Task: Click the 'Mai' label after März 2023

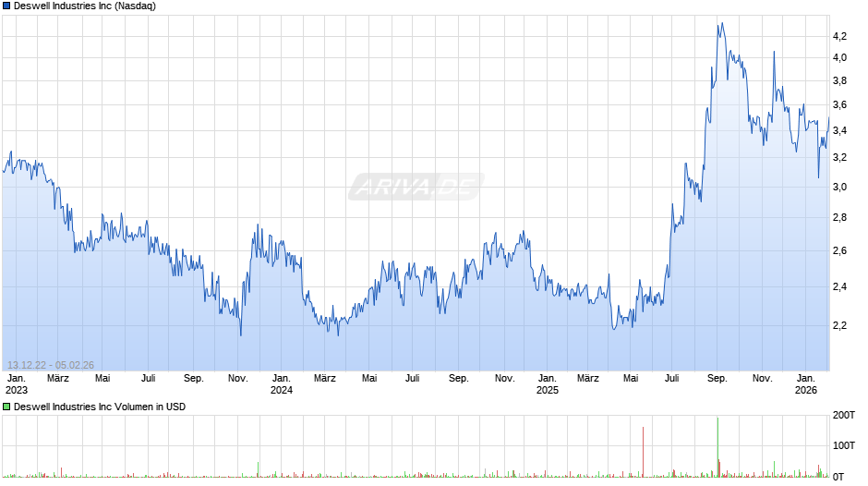Action: [102, 379]
